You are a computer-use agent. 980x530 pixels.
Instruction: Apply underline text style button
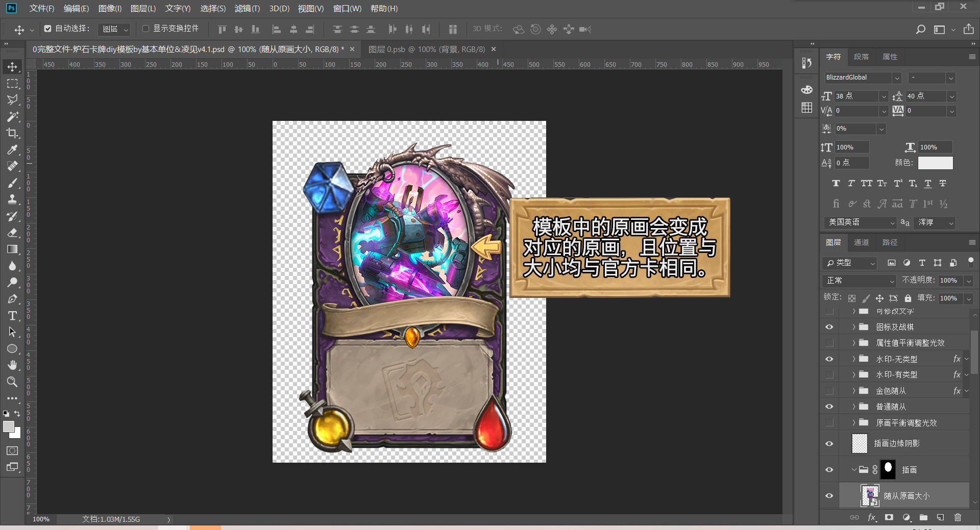[x=928, y=184]
